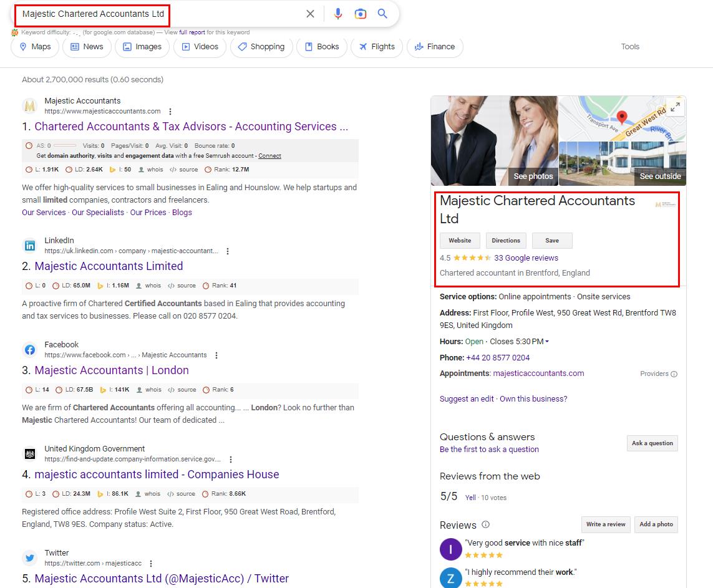713x588 pixels.
Task: Open options menu for Majestic Accountants result
Action: [x=170, y=112]
